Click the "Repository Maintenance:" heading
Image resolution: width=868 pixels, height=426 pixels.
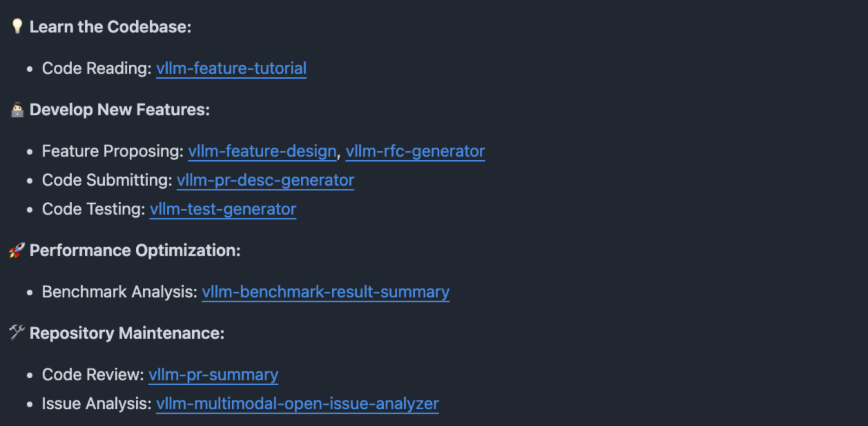127,333
